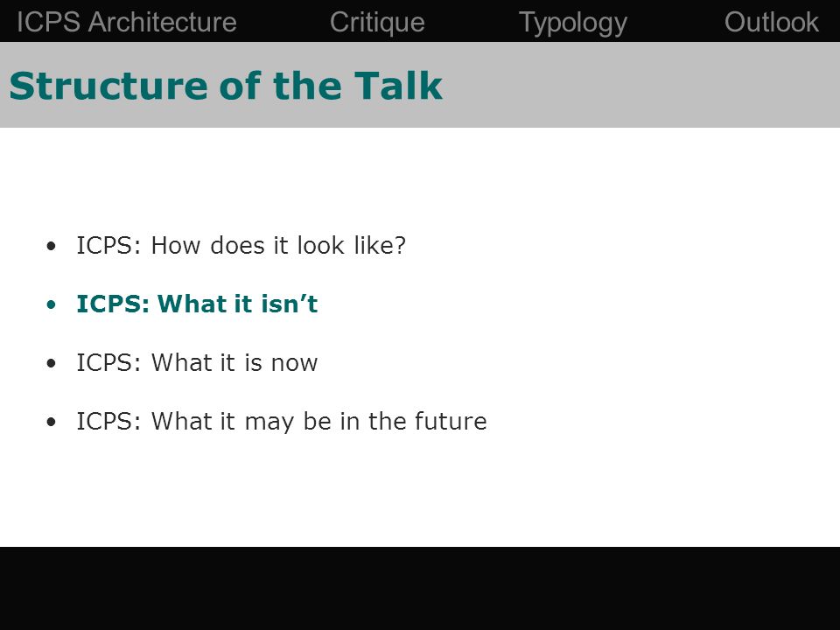
Task: Click the black footer bar below the slide
Action: [420, 588]
